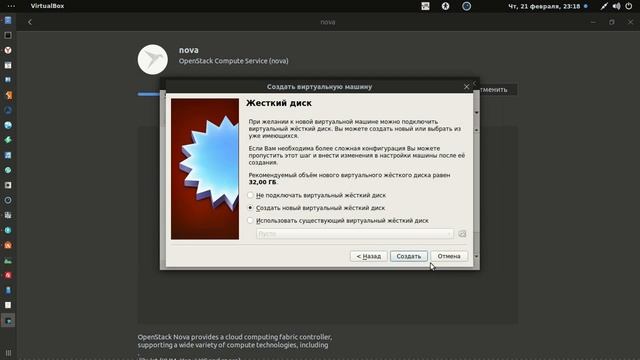Viewport: 640px width, 360px height.
Task: Open the VirtualBox app menu in top bar
Action: pyautogui.click(x=47, y=6)
